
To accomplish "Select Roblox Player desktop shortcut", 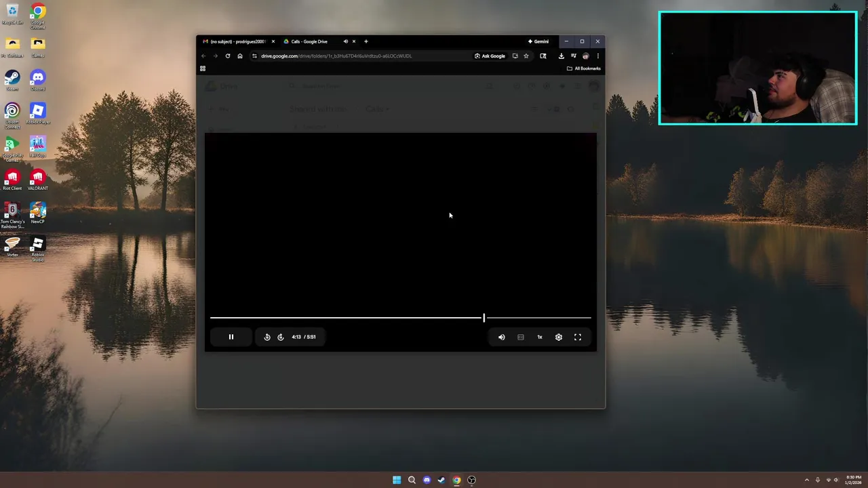I will click(x=37, y=114).
